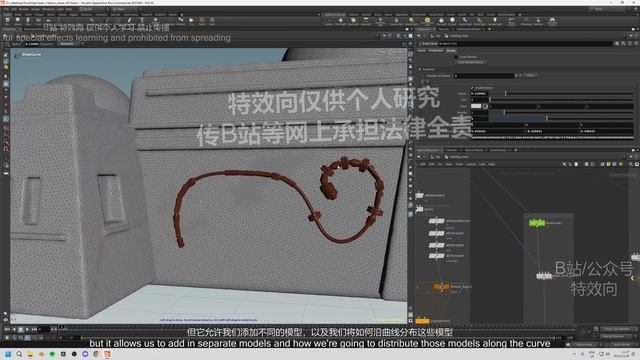The height and width of the screenshot is (360, 640).
Task: Click the Clear button beside Number of Strokes
Action: click(530, 76)
